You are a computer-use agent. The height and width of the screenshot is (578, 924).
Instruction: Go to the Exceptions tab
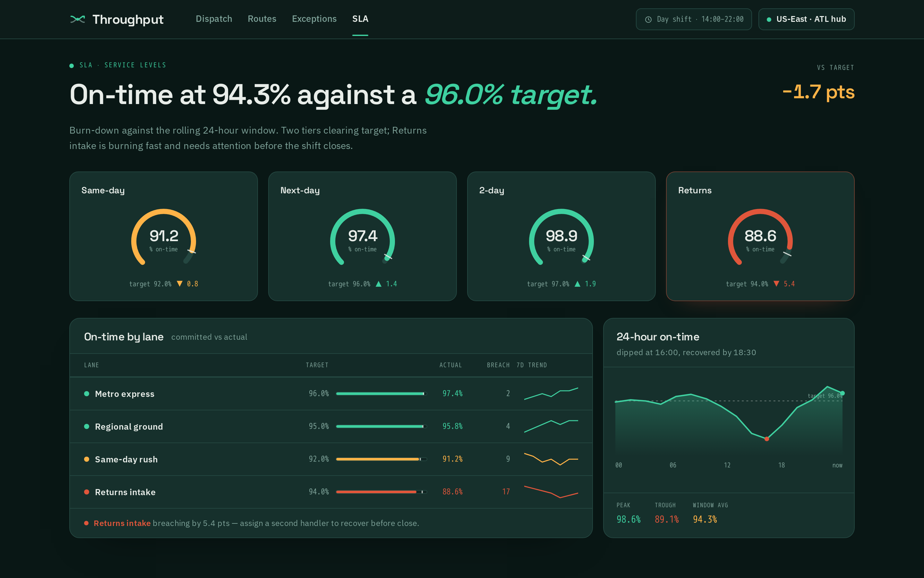point(314,19)
